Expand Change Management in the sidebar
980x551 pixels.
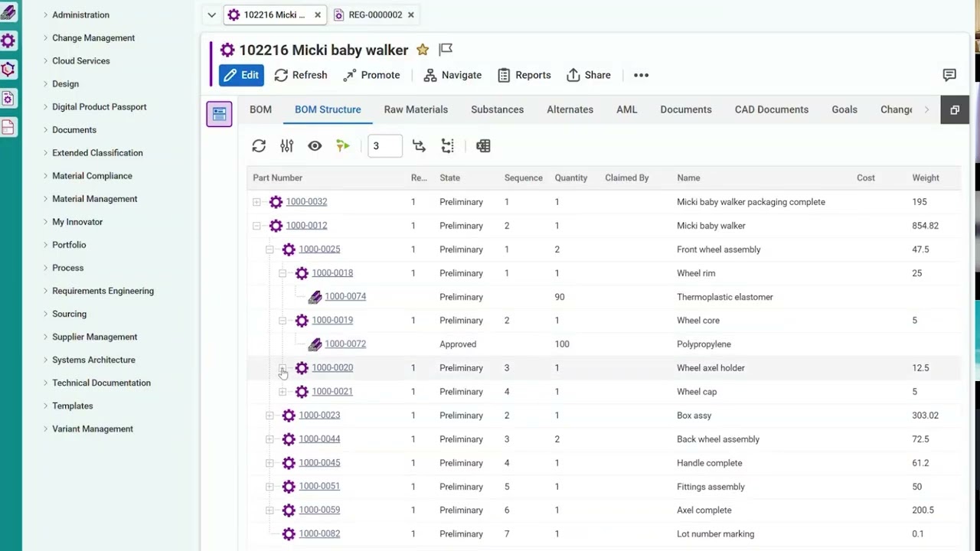(89, 37)
